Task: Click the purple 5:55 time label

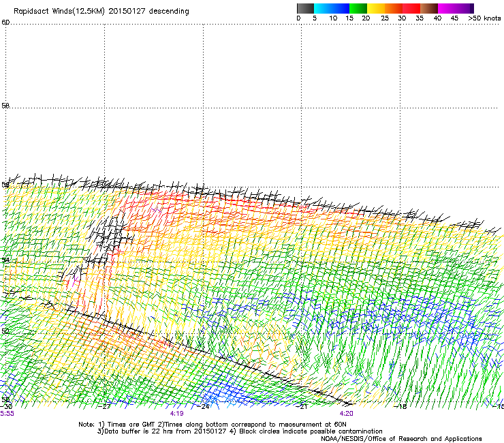Action: pos(7,414)
